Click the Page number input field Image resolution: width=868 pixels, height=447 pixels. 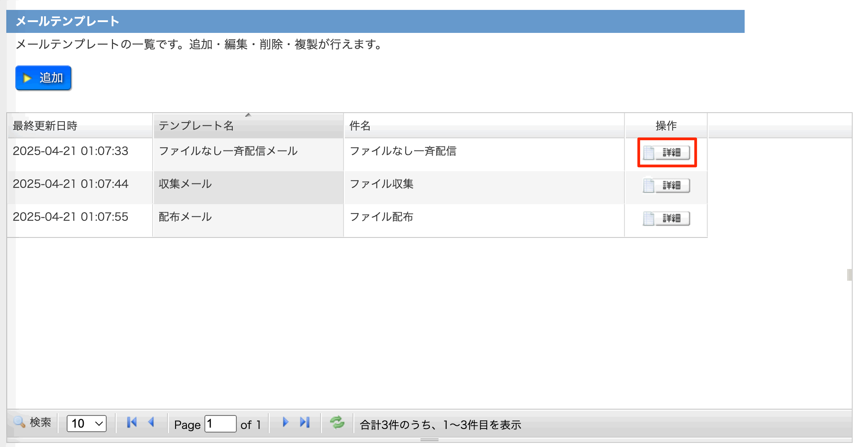(220, 424)
